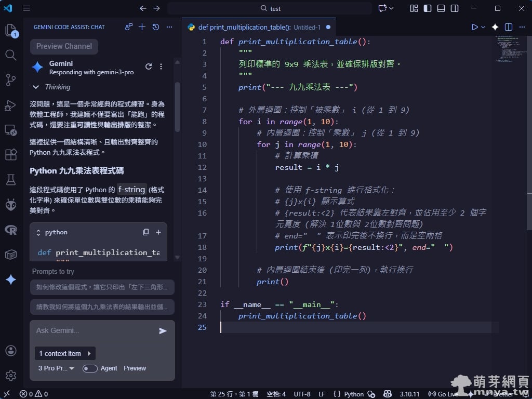Open the Source Control view
Viewport: 532px width, 399px height.
[11, 79]
